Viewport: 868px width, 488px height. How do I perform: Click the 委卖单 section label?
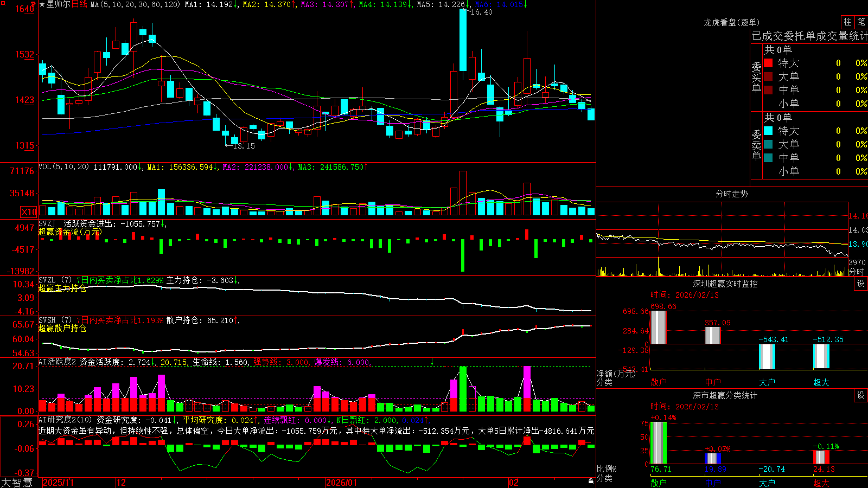pos(756,145)
